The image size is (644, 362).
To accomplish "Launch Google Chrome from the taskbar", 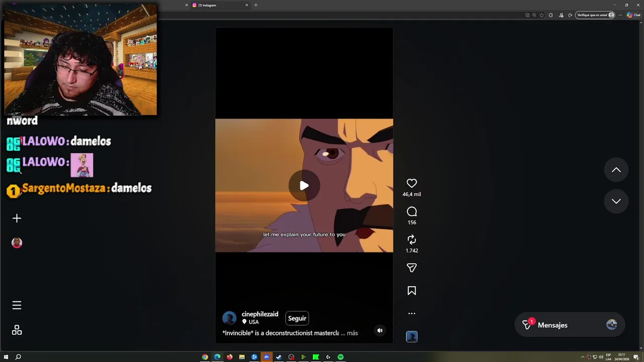I will point(205,357).
